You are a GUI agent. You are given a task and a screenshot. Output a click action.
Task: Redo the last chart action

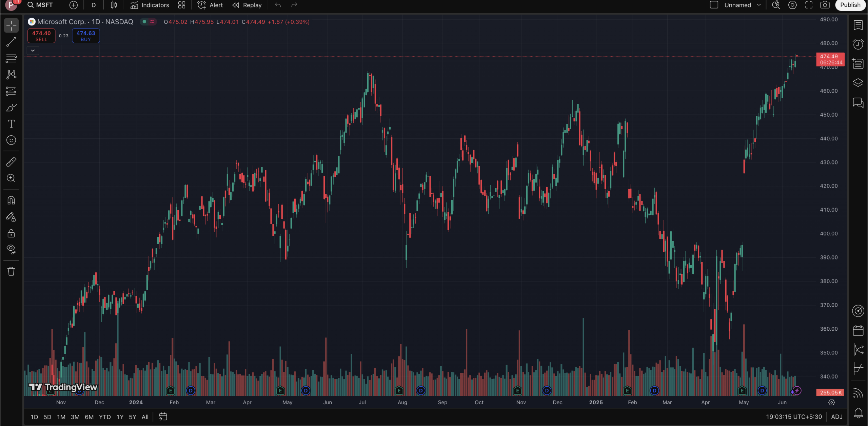click(x=294, y=5)
